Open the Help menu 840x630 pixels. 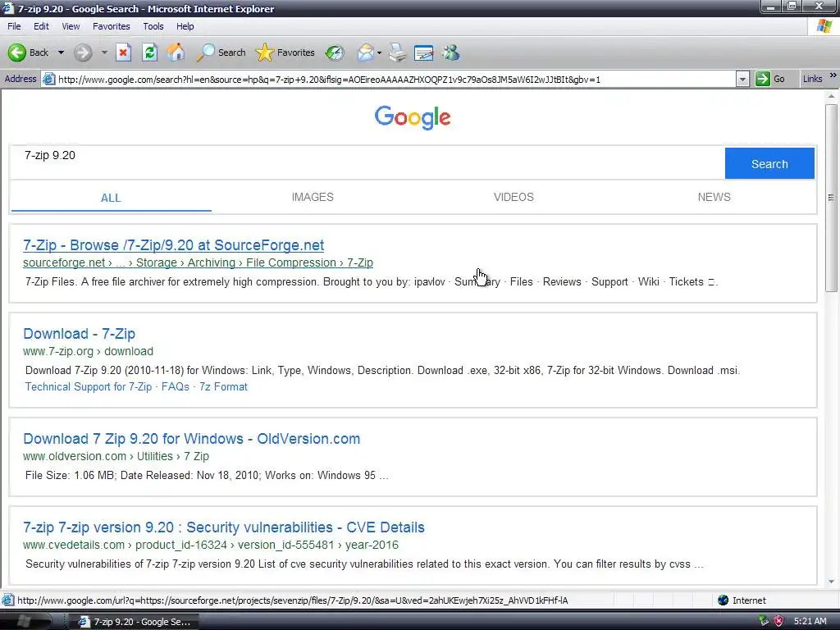tap(185, 26)
